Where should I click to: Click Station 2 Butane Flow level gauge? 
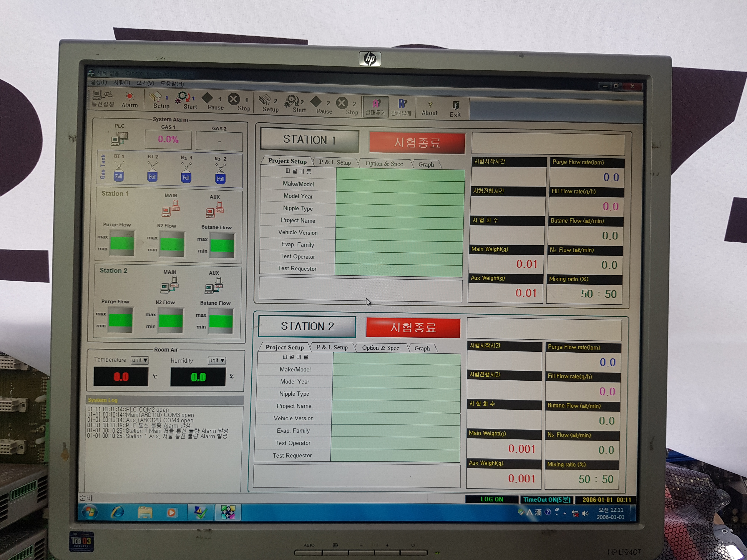pyautogui.click(x=220, y=321)
